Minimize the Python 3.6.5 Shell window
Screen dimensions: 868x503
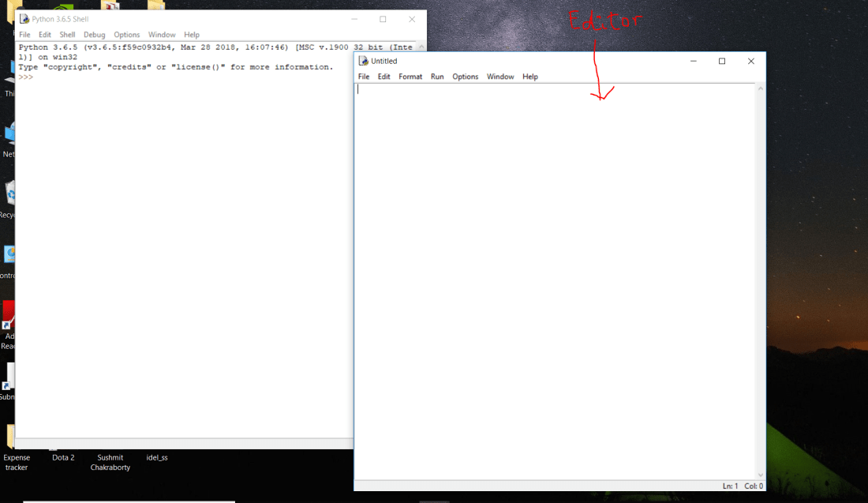[354, 19]
